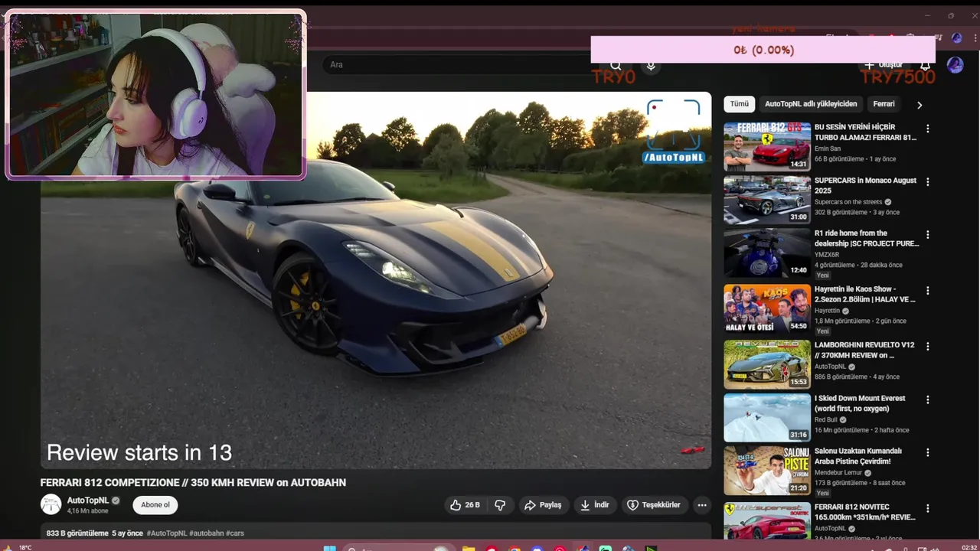Subscribe with the Abone ol button
This screenshot has width=980, height=551.
(x=155, y=505)
